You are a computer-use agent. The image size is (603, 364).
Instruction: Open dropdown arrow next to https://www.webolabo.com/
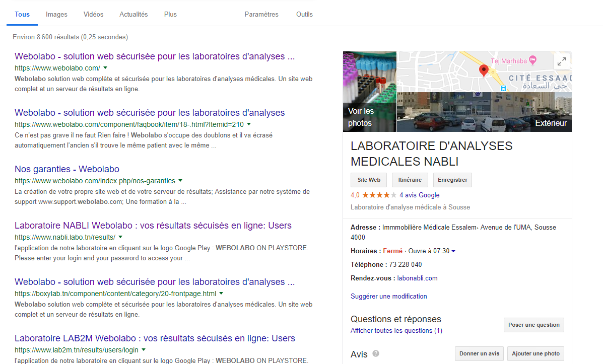[105, 67]
